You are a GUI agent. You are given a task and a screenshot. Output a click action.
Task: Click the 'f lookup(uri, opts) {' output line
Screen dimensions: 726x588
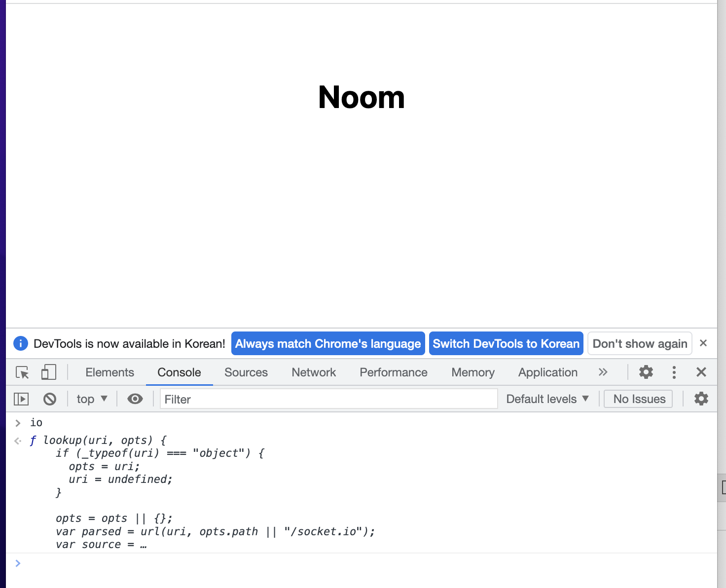coord(98,440)
